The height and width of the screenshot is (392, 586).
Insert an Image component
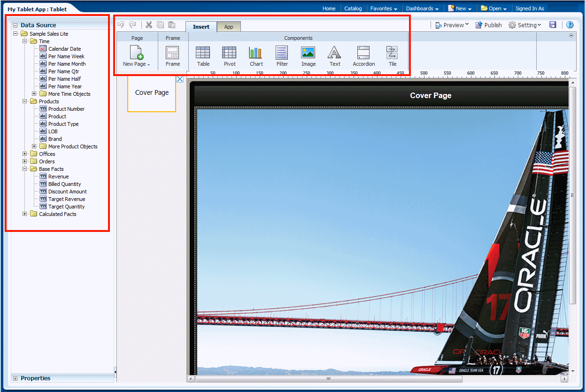point(308,56)
